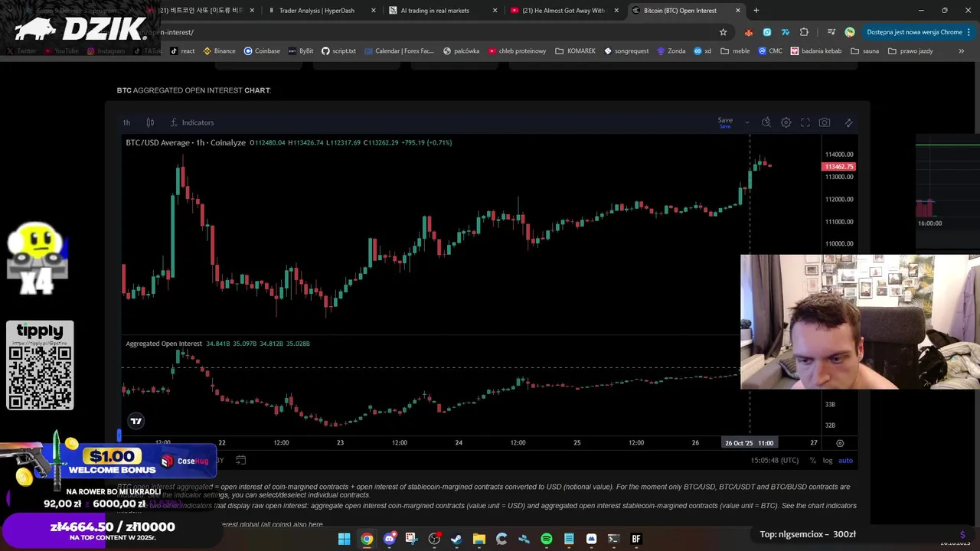Click the time zone 15:05:48 (UTC)

click(x=775, y=460)
